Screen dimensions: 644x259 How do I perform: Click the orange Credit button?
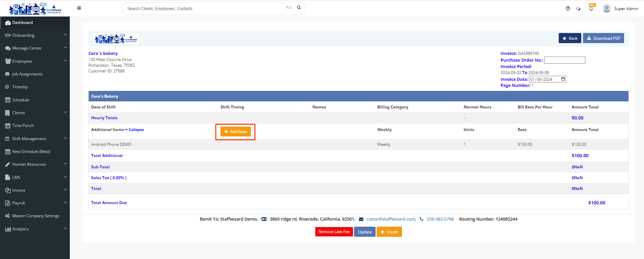389,232
